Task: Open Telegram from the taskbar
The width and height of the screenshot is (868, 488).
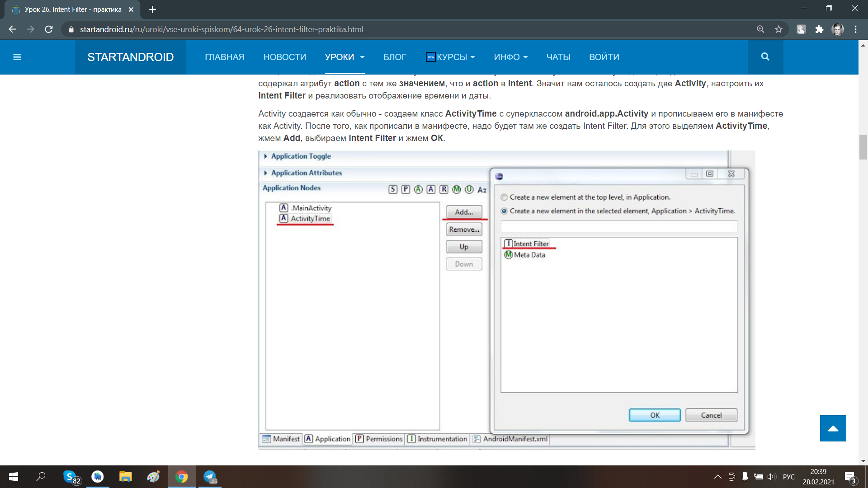Action: (210, 477)
